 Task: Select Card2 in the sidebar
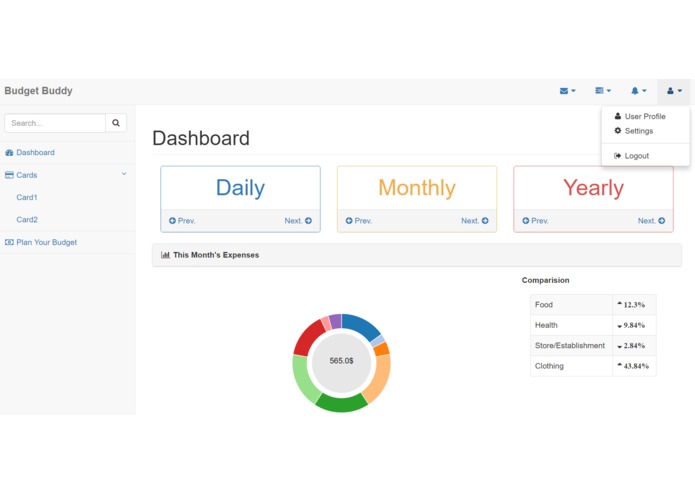coord(27,219)
